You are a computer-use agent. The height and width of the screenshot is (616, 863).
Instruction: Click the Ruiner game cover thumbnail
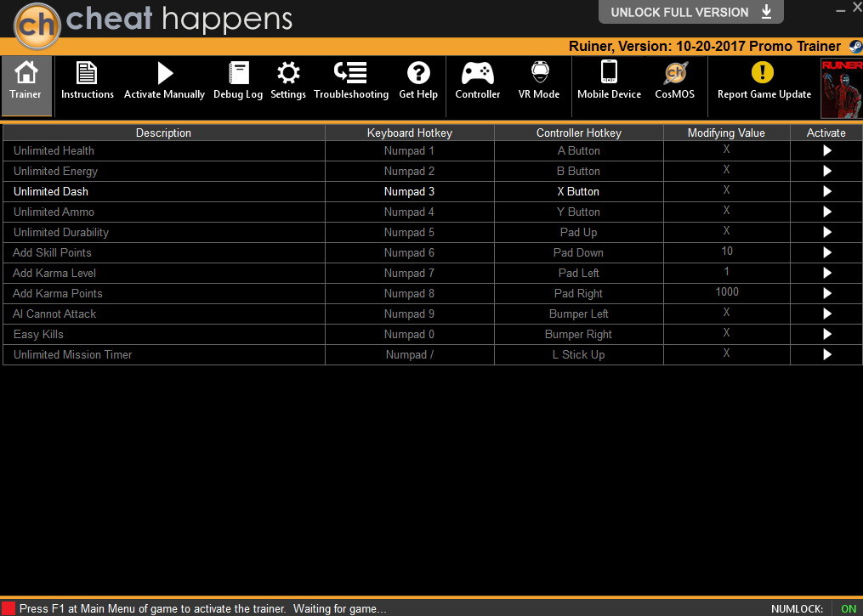(842, 88)
